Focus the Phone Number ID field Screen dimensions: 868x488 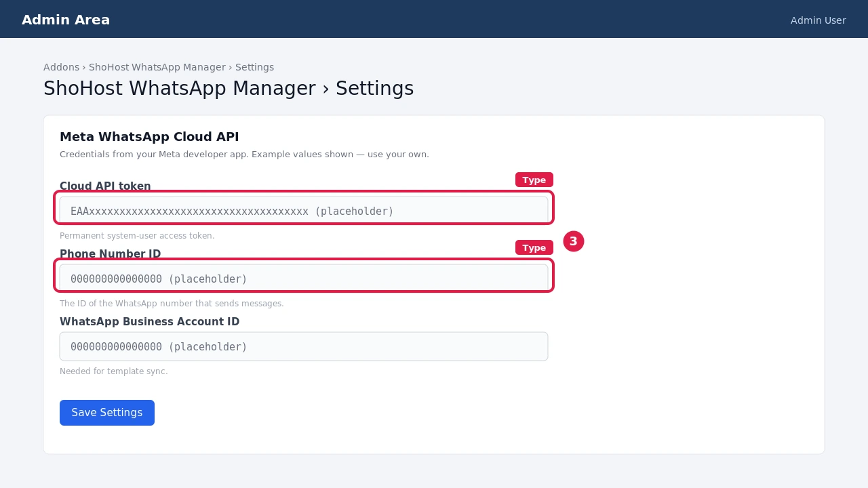(304, 279)
